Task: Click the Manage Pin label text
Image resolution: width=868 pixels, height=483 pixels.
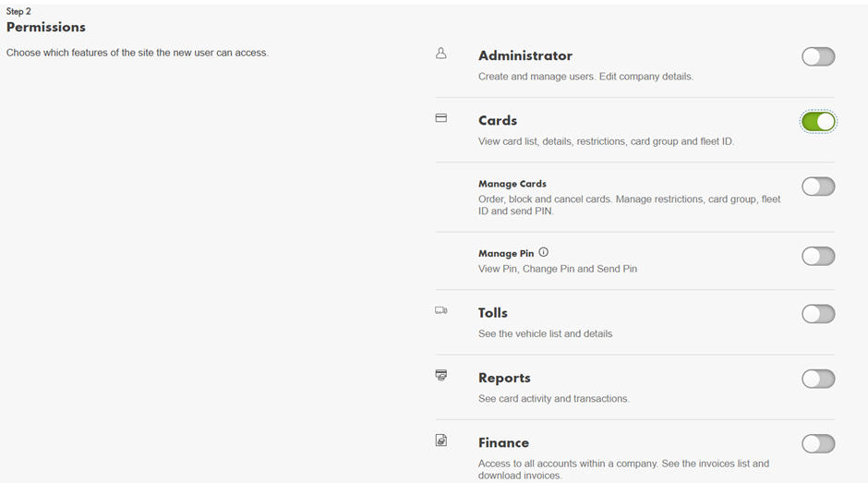Action: click(x=505, y=253)
